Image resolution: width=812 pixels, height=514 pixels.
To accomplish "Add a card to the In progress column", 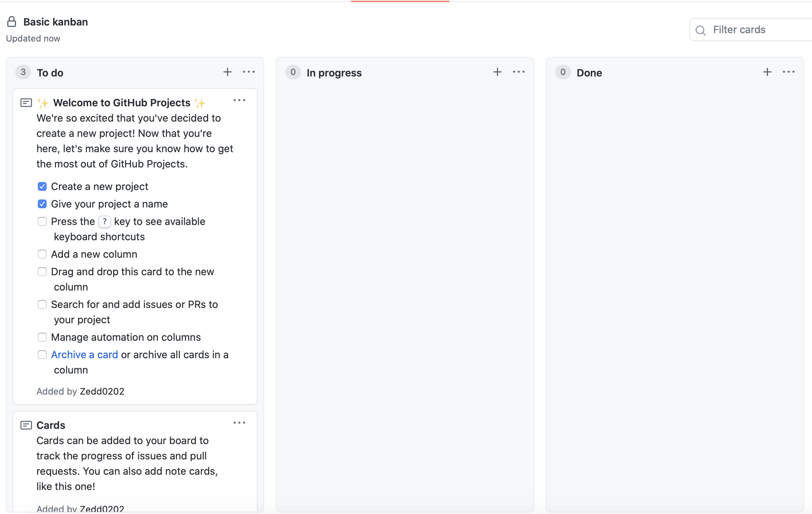I will 497,72.
